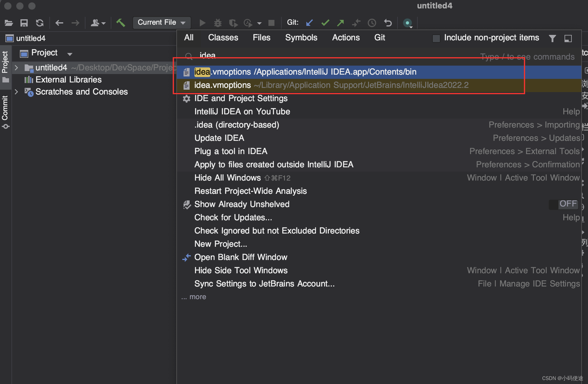Click the Stop square icon
The image size is (588, 384).
pyautogui.click(x=271, y=23)
